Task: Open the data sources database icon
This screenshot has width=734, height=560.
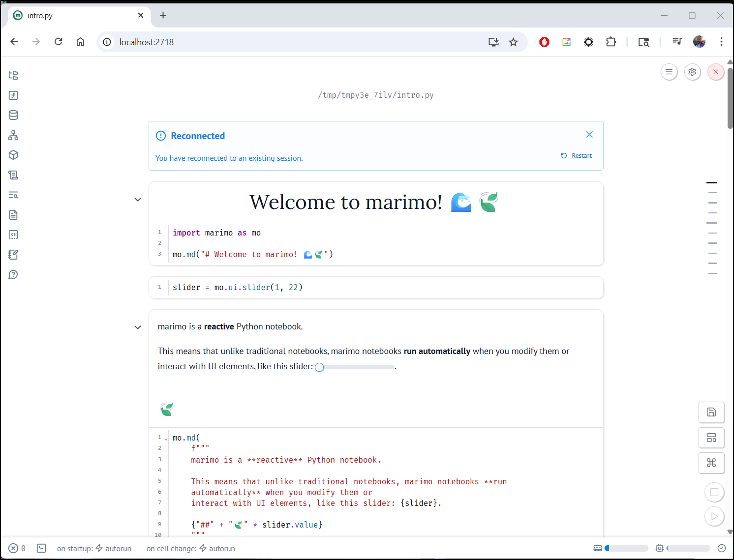Action: point(13,115)
